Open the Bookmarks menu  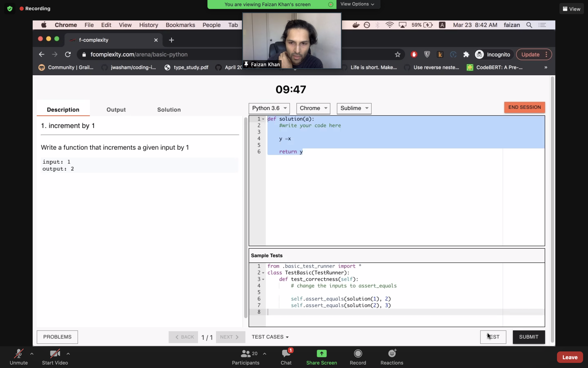[180, 25]
